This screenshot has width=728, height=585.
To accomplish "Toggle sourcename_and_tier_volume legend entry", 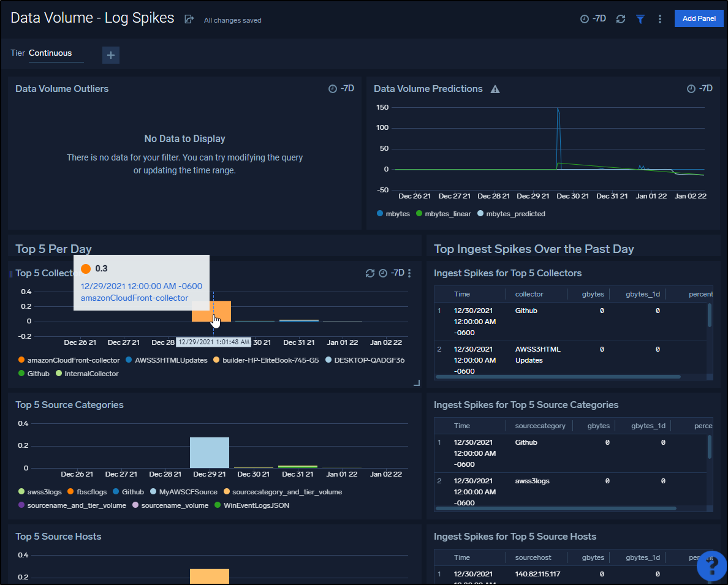I will (72, 505).
